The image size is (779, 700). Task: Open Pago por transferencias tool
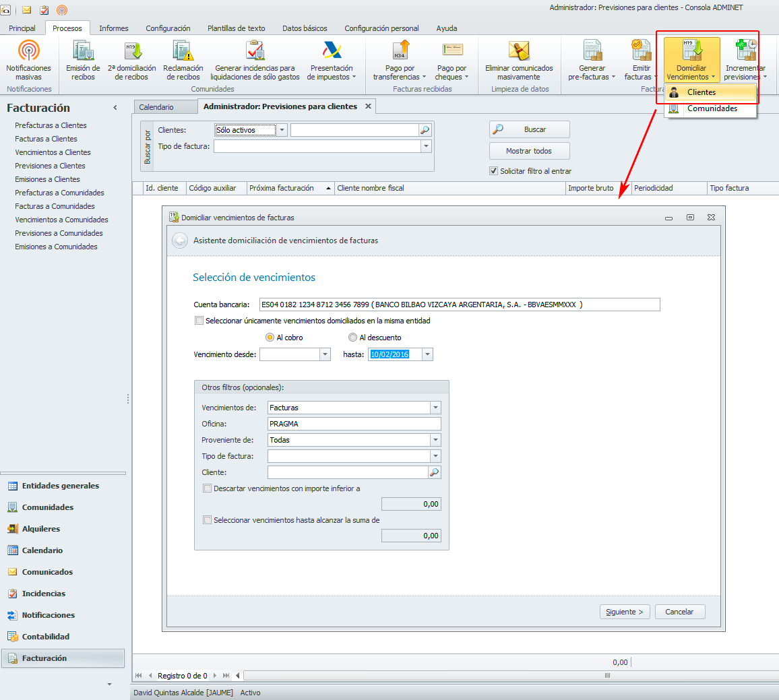pos(400,52)
